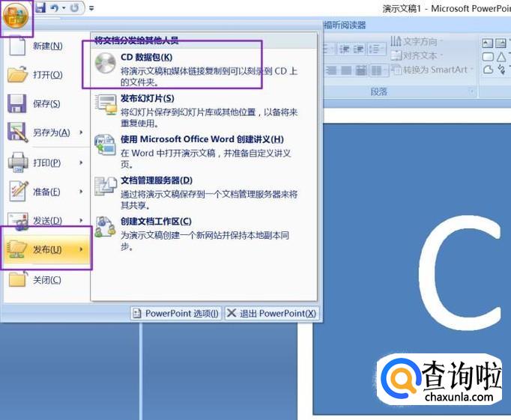Click the decrease list level indent icon
The width and height of the screenshot is (511, 420).
point(345,49)
